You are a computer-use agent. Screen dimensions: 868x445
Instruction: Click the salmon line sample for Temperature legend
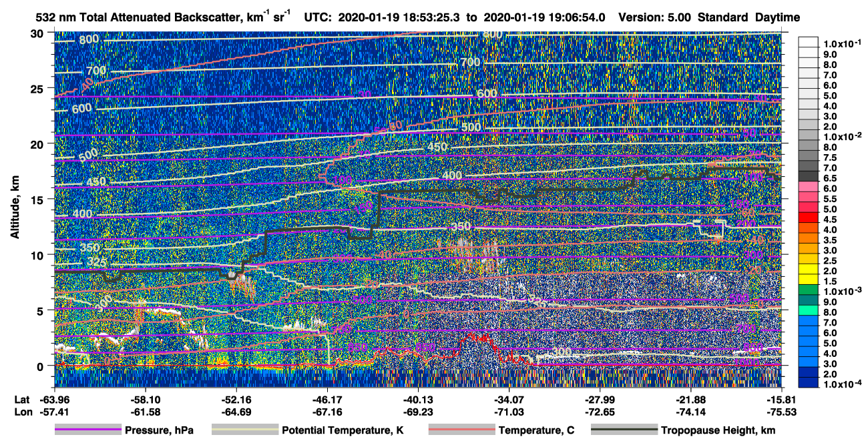[x=461, y=430]
